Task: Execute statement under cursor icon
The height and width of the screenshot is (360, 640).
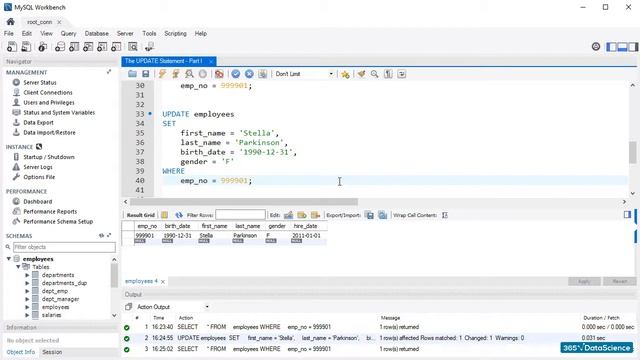Action: (x=176, y=74)
